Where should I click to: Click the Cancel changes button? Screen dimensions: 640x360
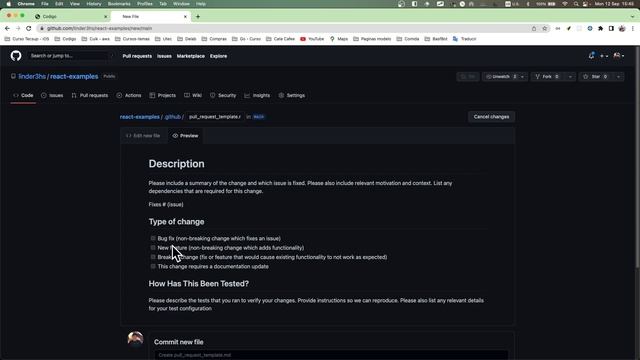tap(491, 117)
